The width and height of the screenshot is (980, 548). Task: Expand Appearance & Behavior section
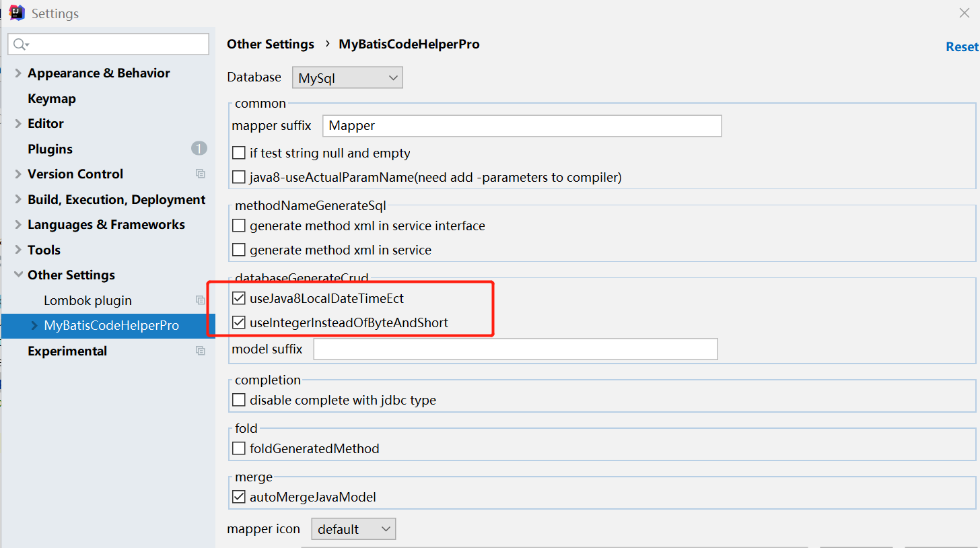17,73
